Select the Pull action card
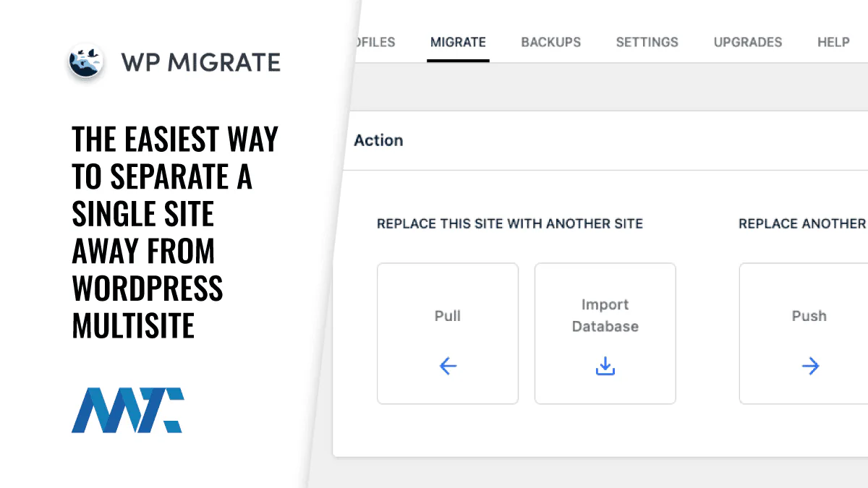868x488 pixels. (448, 333)
